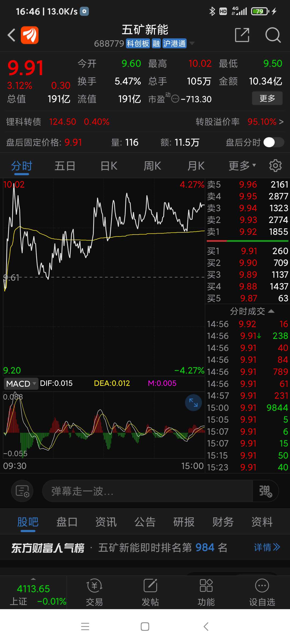
Task: Tap the 15:00 9.91 9844 trade row
Action: pos(247,408)
